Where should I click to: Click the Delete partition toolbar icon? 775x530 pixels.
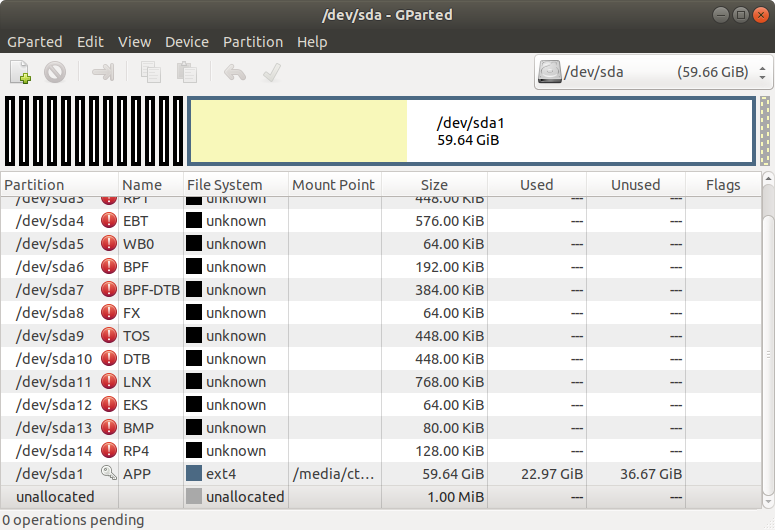(x=55, y=72)
